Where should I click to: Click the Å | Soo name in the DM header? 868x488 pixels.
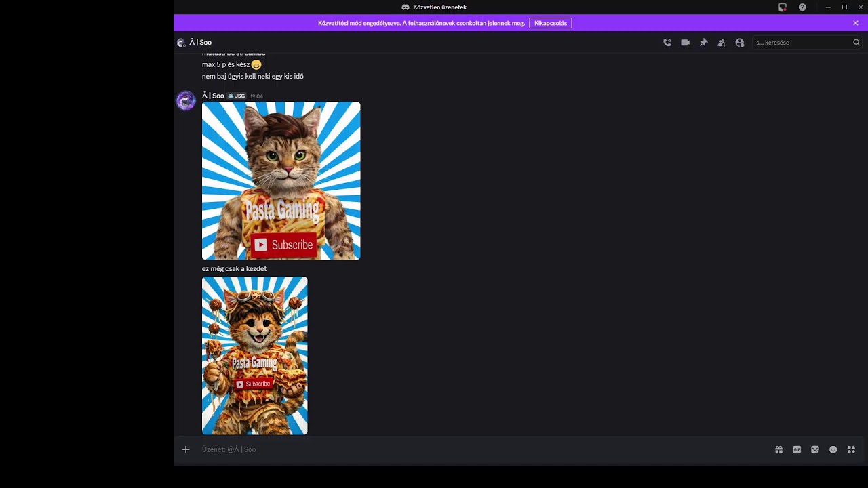pyautogui.click(x=201, y=43)
